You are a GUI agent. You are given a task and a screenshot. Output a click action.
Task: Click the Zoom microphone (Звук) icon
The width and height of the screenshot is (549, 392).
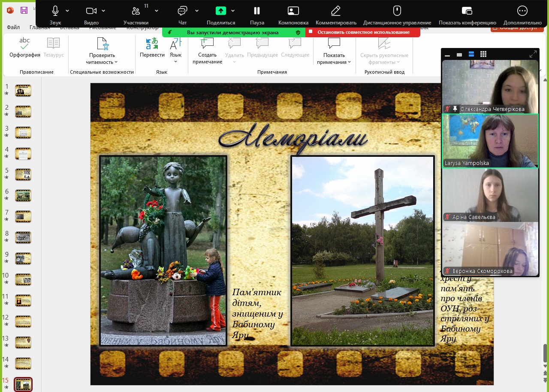55,11
